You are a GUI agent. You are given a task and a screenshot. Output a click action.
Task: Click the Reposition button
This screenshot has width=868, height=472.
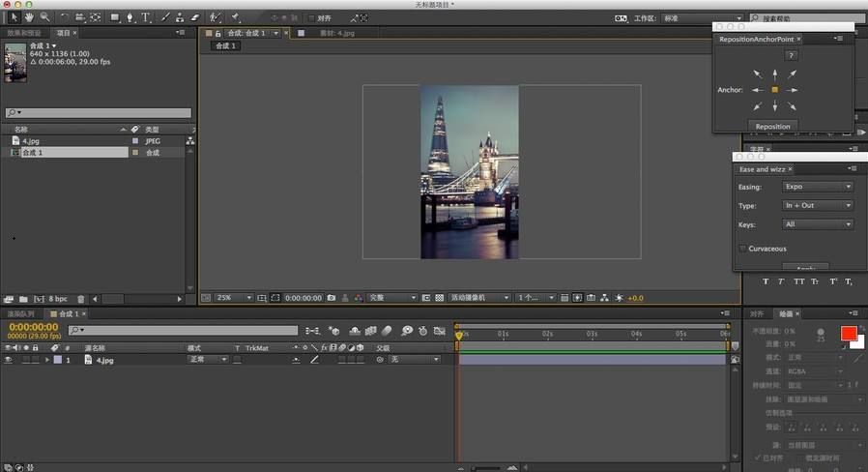tap(772, 127)
